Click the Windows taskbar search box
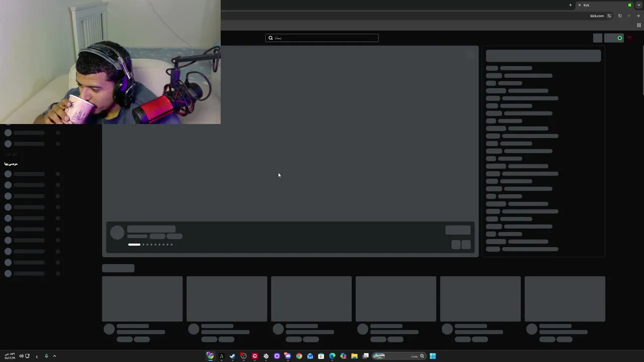Image resolution: width=644 pixels, height=362 pixels. pos(398,356)
